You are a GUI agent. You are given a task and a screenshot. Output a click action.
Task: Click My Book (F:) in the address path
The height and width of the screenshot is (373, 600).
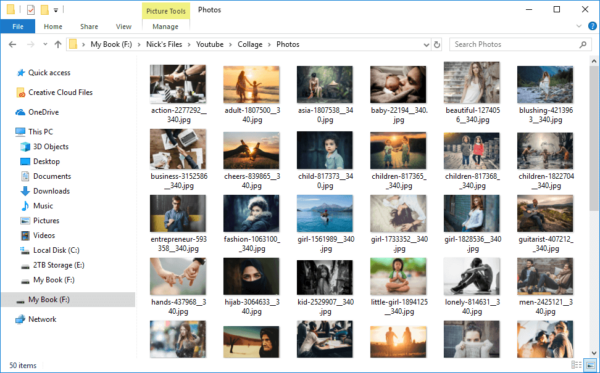point(111,44)
